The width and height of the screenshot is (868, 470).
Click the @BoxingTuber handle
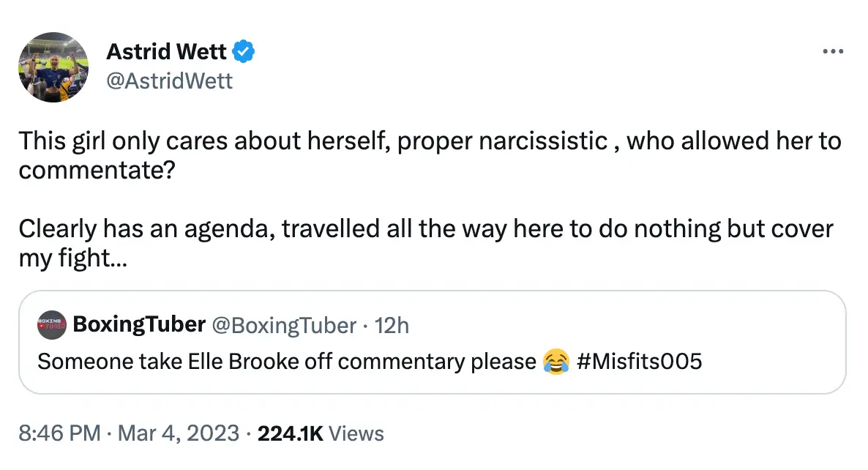pyautogui.click(x=283, y=325)
